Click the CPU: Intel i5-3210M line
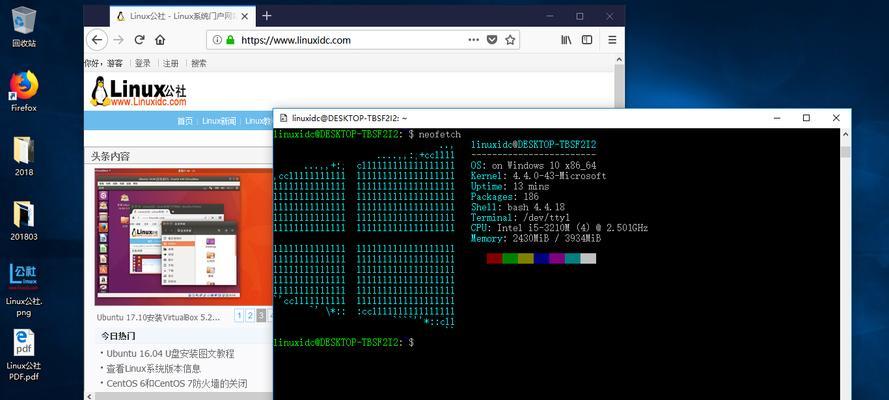This screenshot has width=889, height=400. [x=559, y=228]
